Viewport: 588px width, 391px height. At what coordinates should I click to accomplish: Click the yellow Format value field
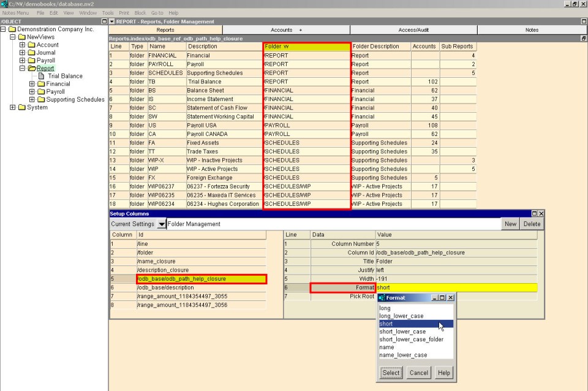pyautogui.click(x=456, y=288)
